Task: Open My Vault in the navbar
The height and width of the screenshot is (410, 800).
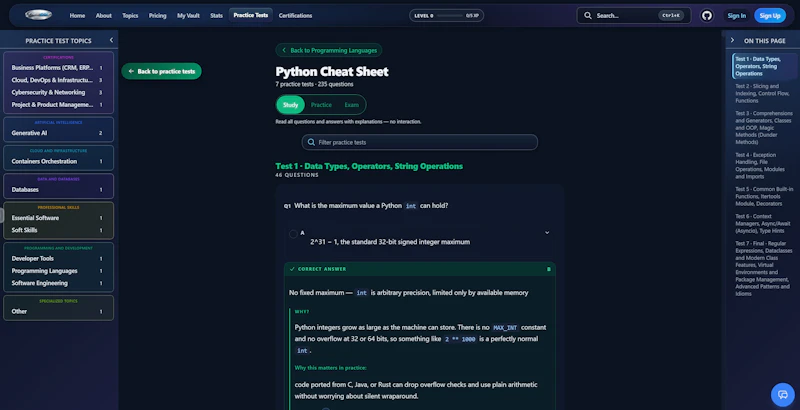Action: coord(188,16)
